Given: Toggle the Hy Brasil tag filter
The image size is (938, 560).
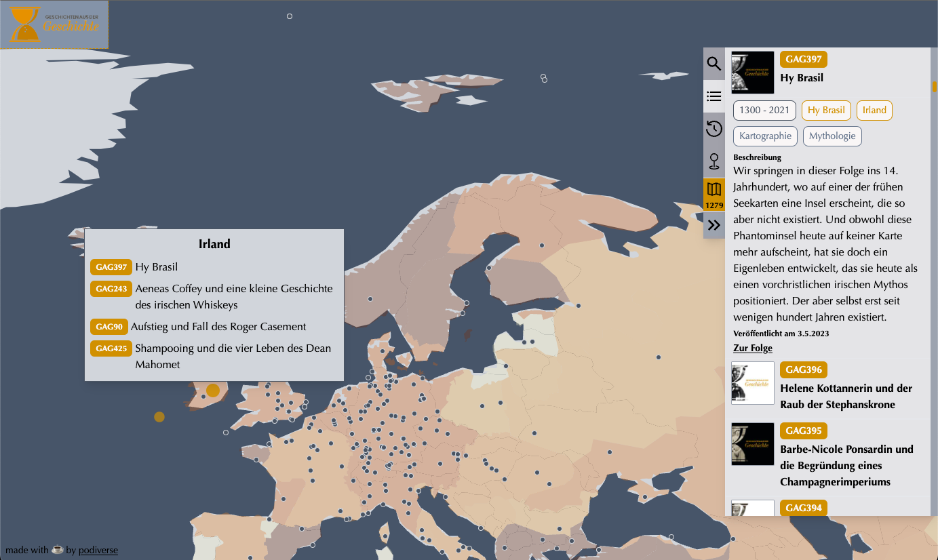Looking at the screenshot, I should 825,111.
